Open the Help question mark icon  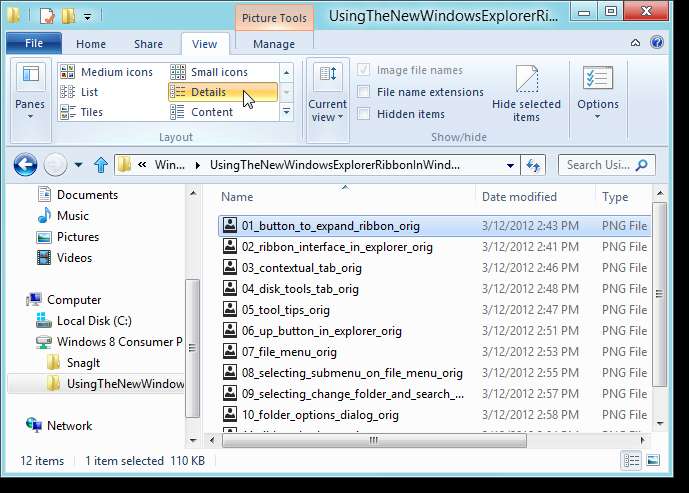click(x=657, y=43)
